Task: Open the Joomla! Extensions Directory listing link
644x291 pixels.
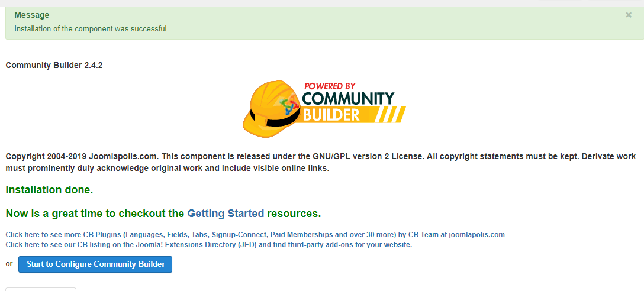Action: [x=208, y=245]
